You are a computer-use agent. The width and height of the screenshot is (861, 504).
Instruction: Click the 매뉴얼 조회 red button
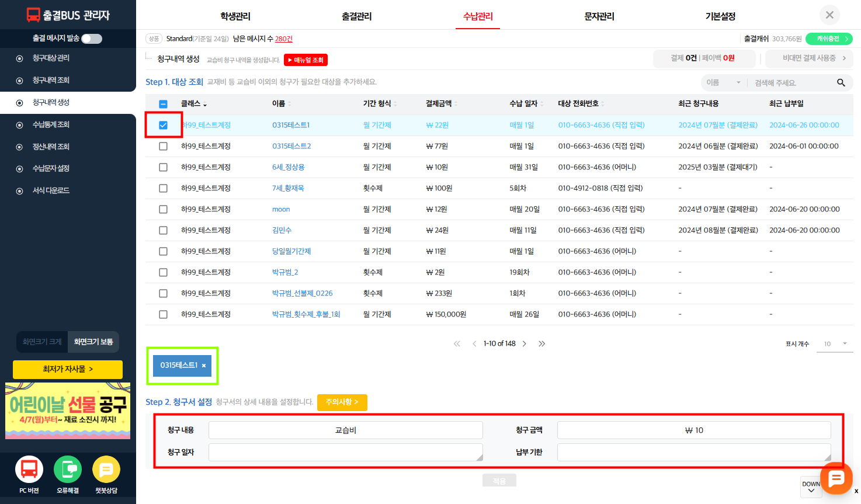tap(305, 60)
